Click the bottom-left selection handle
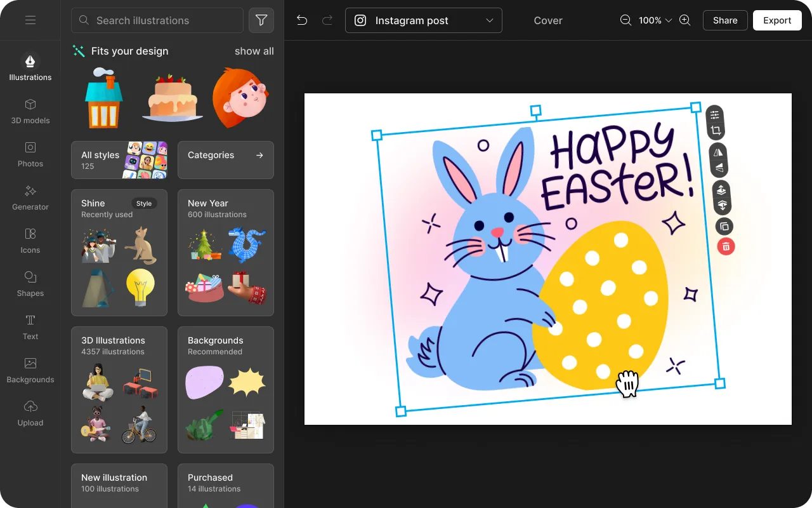Screen dimensions: 812x508 [x=400, y=411]
